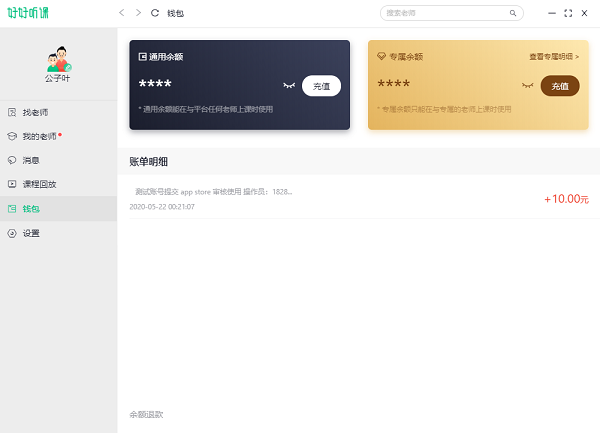
Task: Toggle the window fullscreen icon
Action: (x=568, y=13)
